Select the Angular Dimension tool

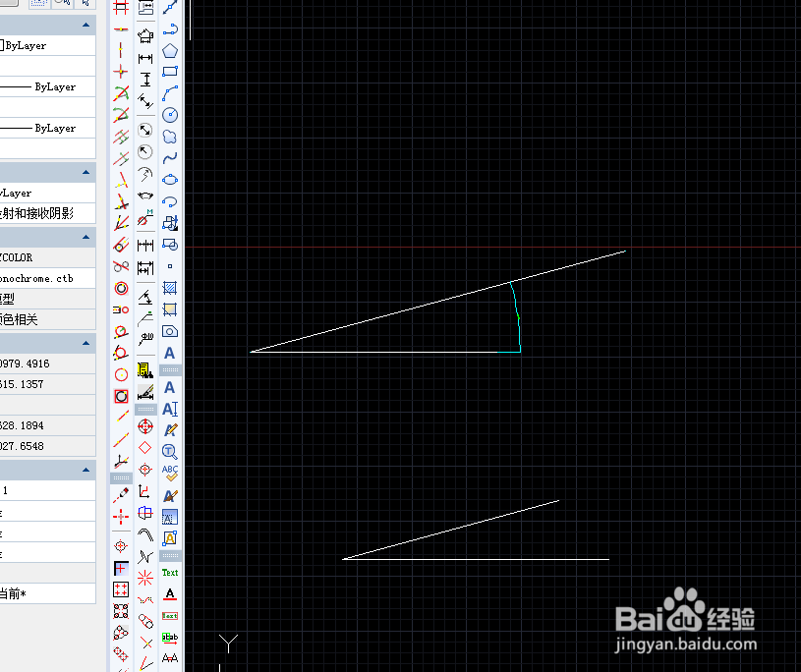pos(145,296)
